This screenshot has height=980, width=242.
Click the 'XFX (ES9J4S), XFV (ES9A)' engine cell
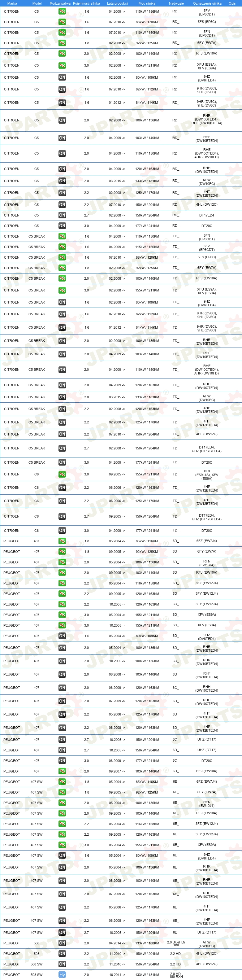207,475
